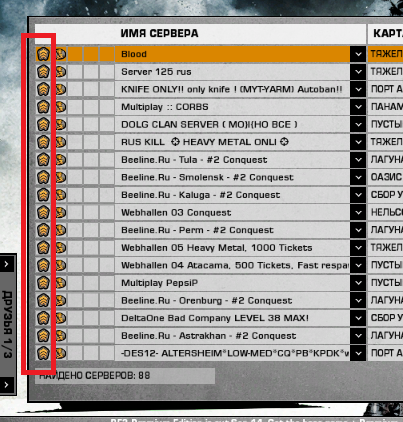This screenshot has width=403, height=422.
Task: Select 'Multiplay PepsiP' server name
Action: 159,283
